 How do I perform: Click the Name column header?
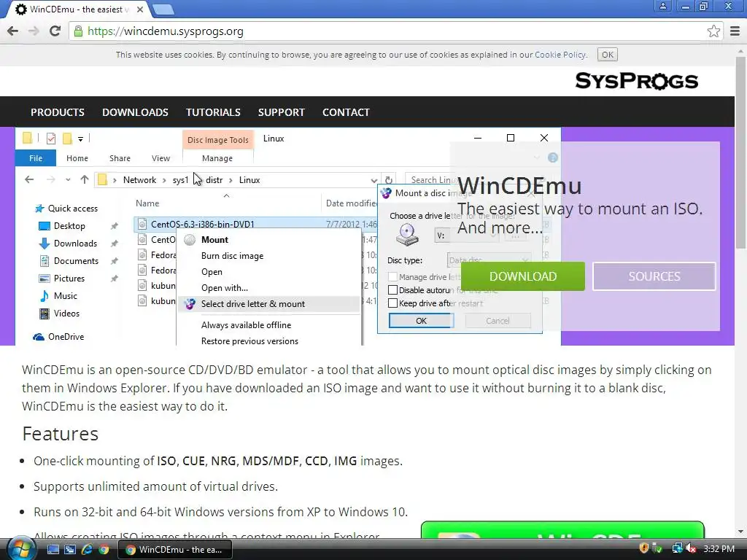pyautogui.click(x=147, y=203)
